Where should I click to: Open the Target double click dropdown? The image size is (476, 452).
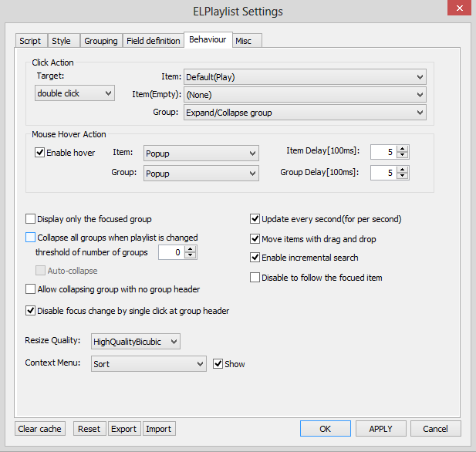pos(75,93)
